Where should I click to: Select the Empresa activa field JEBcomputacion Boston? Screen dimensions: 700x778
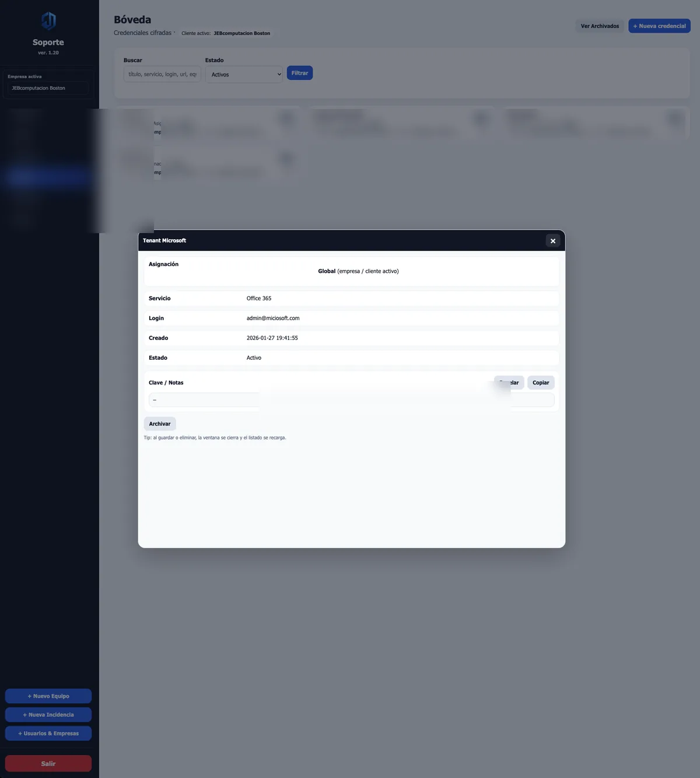pyautogui.click(x=48, y=88)
